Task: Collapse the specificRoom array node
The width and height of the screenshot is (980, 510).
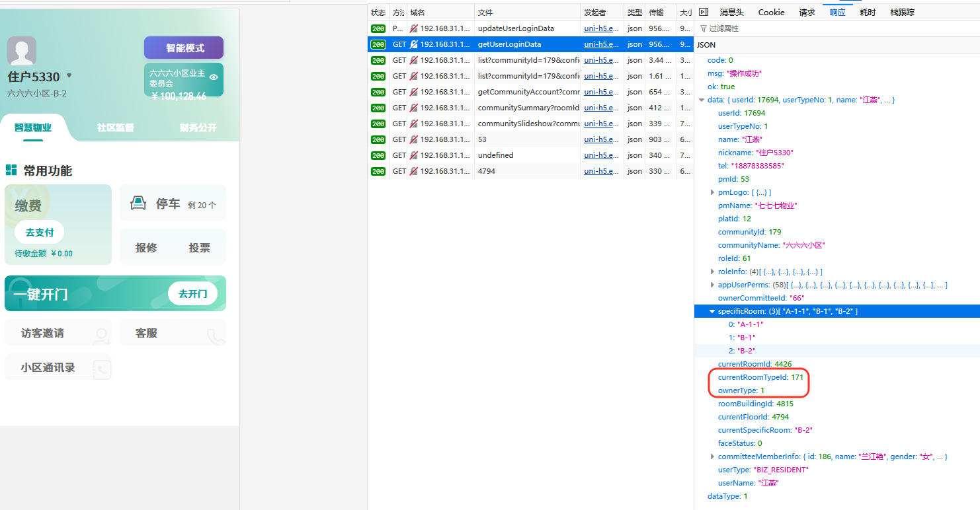Action: click(712, 311)
